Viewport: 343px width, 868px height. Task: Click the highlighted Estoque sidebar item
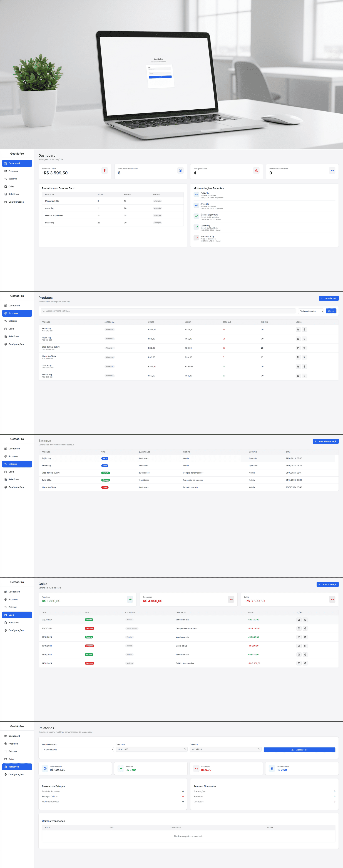tap(17, 464)
